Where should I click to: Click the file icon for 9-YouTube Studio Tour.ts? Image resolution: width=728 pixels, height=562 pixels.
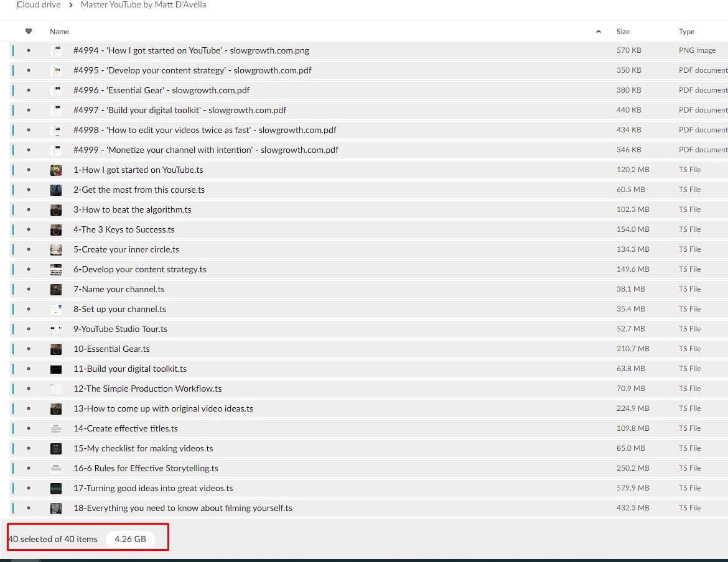[56, 329]
